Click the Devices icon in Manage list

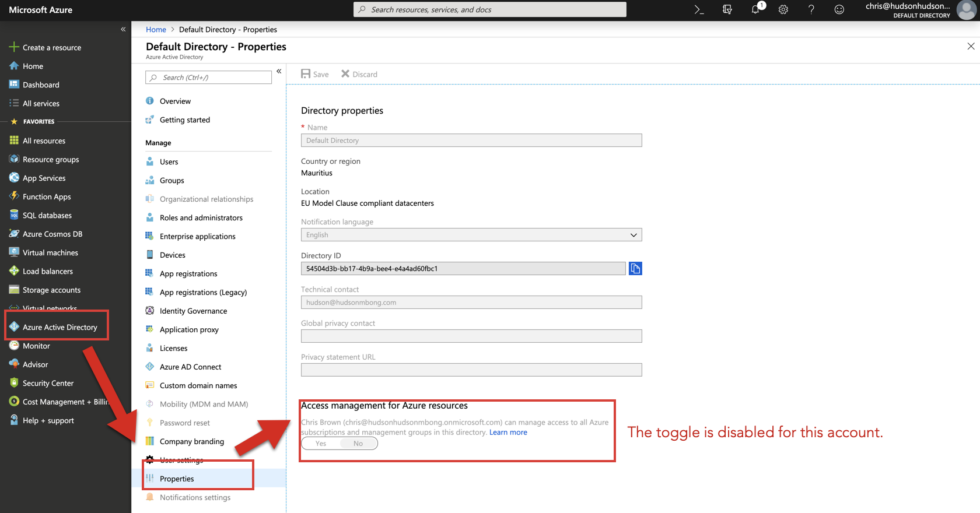150,255
